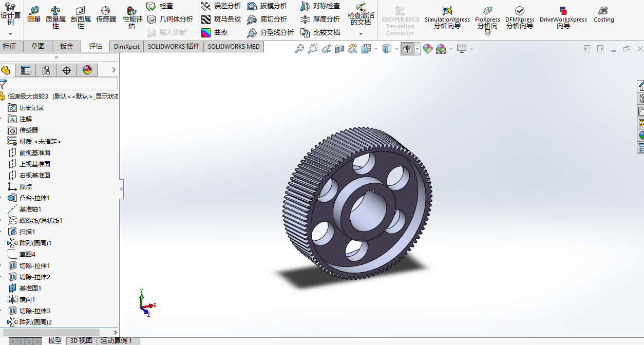Switch to the 特征 tab

tap(9, 46)
